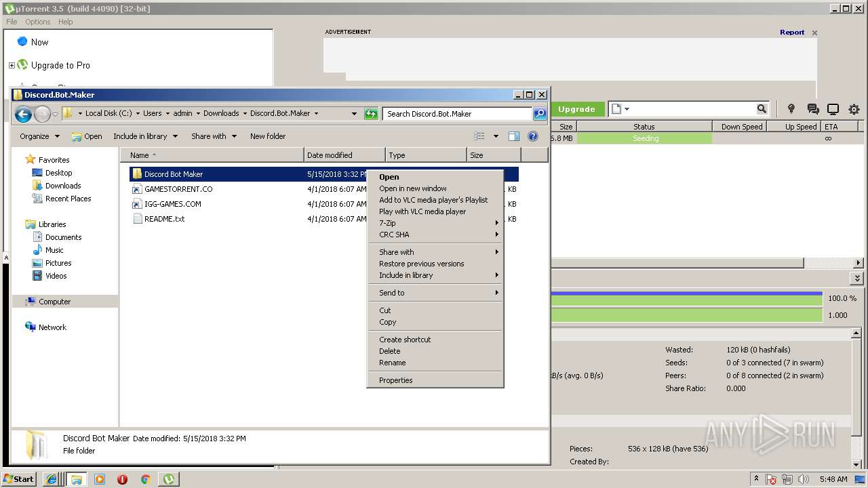The height and width of the screenshot is (488, 868).
Task: Click the Report advertisement link
Action: (792, 32)
